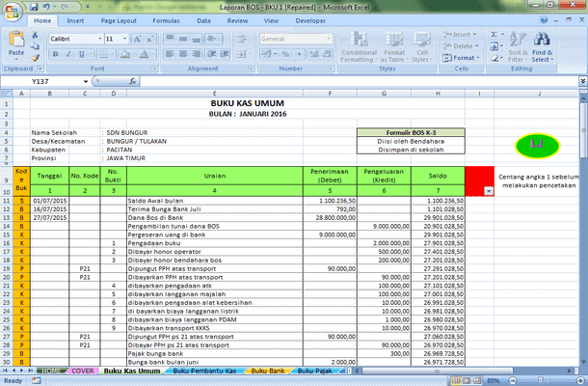The height and width of the screenshot is (386, 588).
Task: Switch to the Buku Pembantu Kas sheet
Action: (x=204, y=371)
